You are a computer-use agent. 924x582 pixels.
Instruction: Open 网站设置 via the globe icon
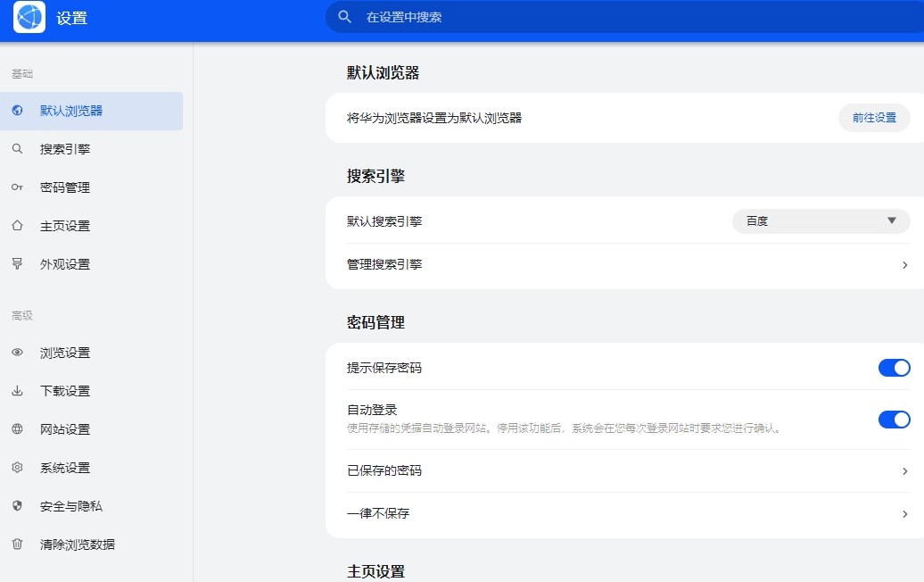(17, 429)
